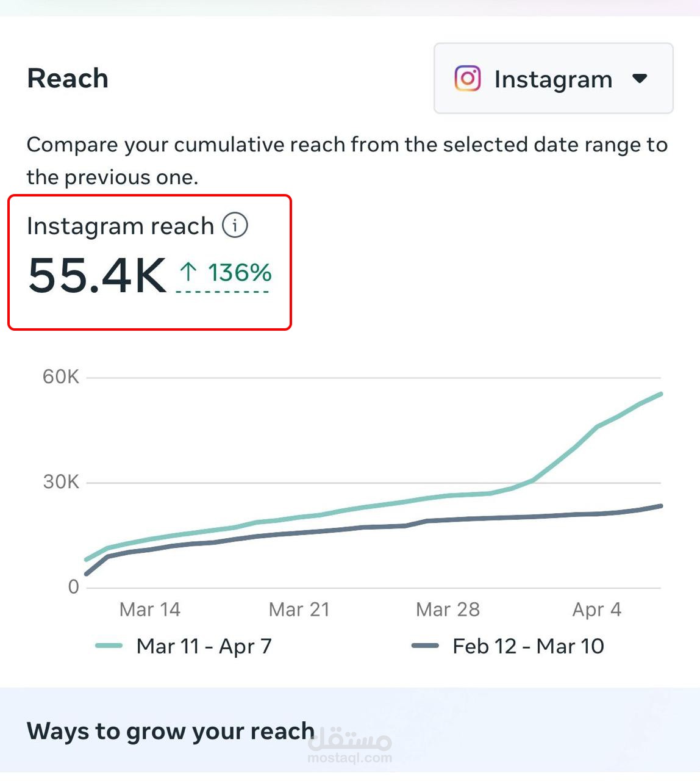Click the dark legend swatch for Feb 12 - Mar 10

pyautogui.click(x=425, y=646)
